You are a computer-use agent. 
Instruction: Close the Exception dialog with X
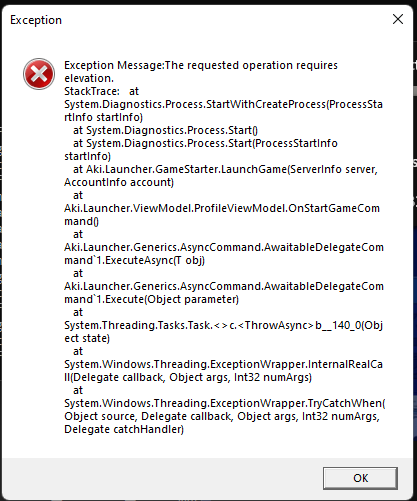click(x=398, y=19)
